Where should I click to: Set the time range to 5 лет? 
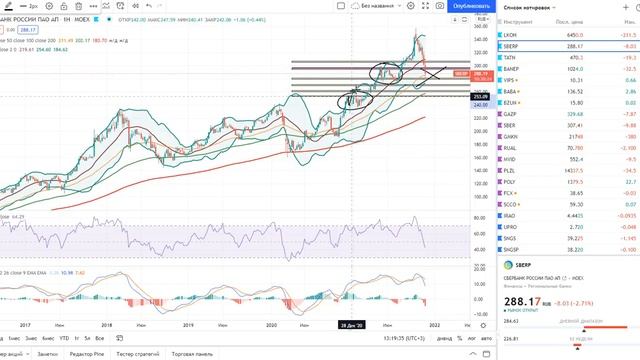pos(87,338)
